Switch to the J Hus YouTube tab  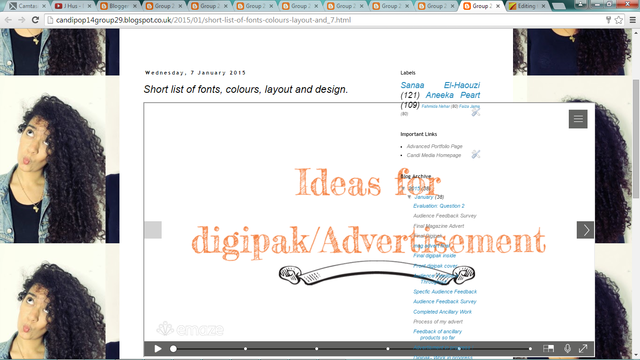(x=72, y=6)
